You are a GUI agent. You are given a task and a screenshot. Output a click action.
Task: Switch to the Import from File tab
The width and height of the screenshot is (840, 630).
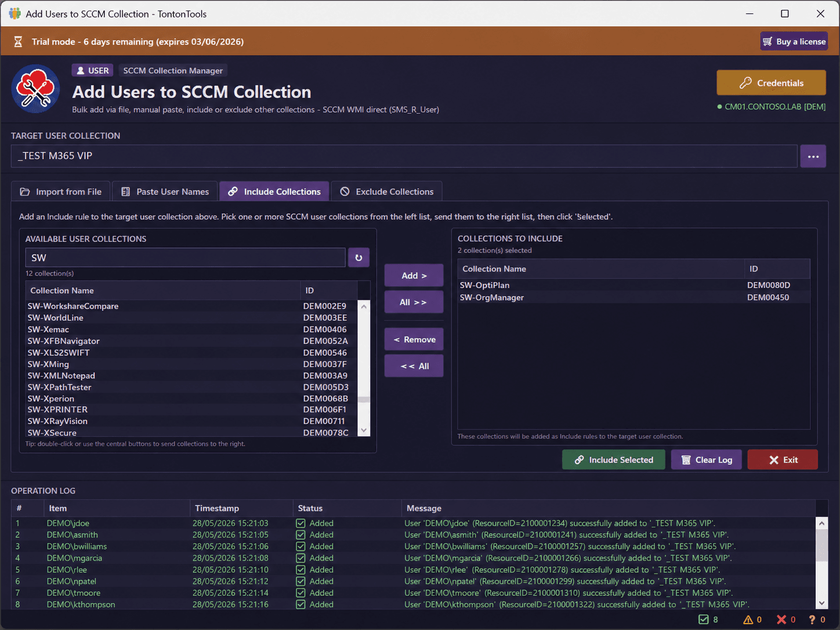[61, 192]
